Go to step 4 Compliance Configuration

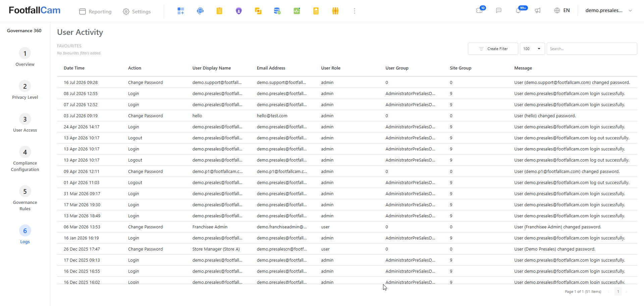point(25,159)
